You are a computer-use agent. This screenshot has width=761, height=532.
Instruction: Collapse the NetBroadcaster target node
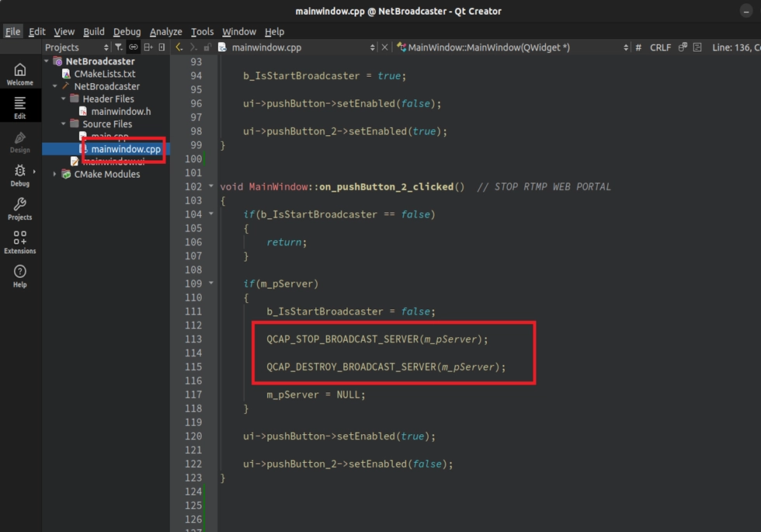(x=55, y=86)
